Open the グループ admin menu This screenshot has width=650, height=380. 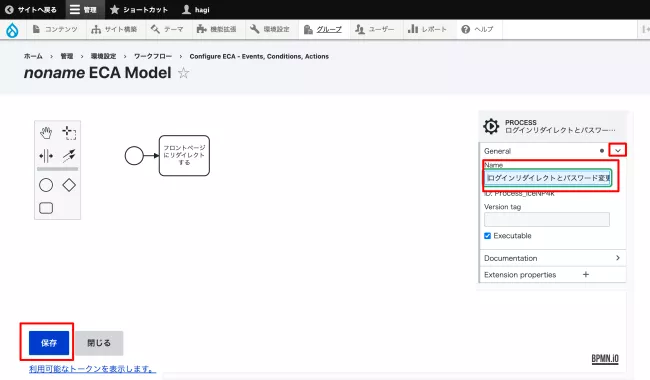click(323, 29)
